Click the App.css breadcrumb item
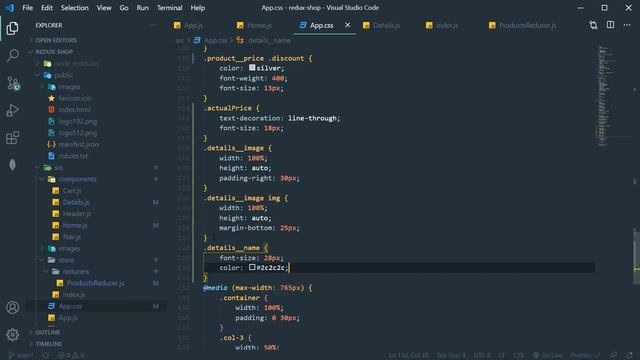Viewport: 640px width, 360px height. [211, 40]
